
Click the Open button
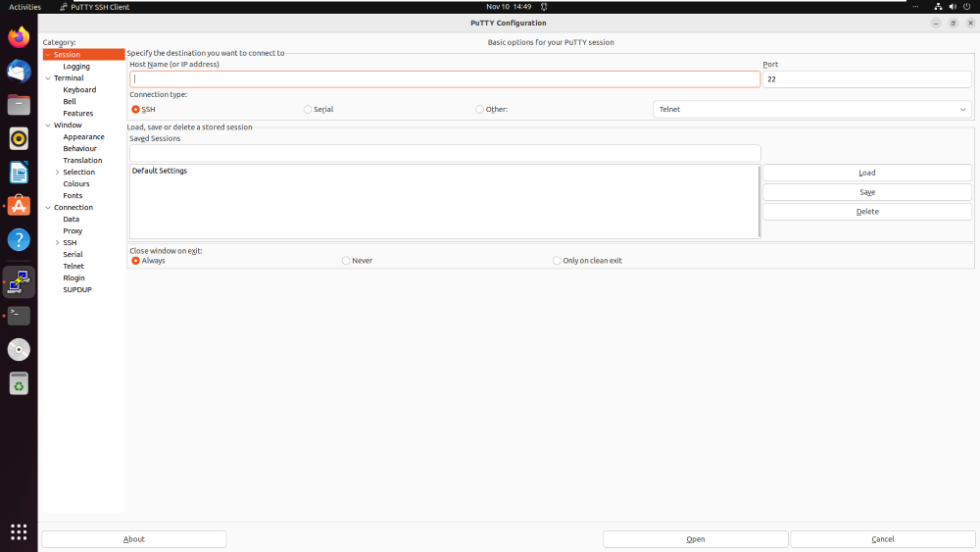695,539
